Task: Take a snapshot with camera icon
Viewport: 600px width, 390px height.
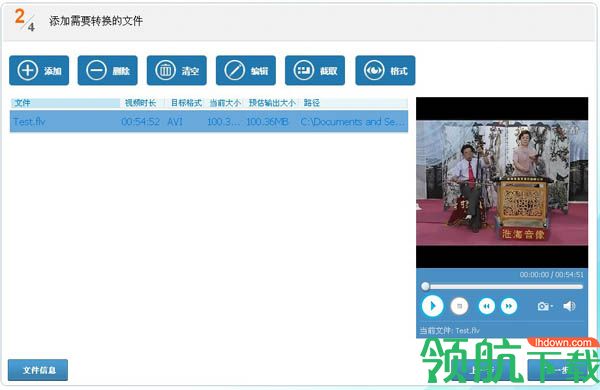Action: point(543,306)
